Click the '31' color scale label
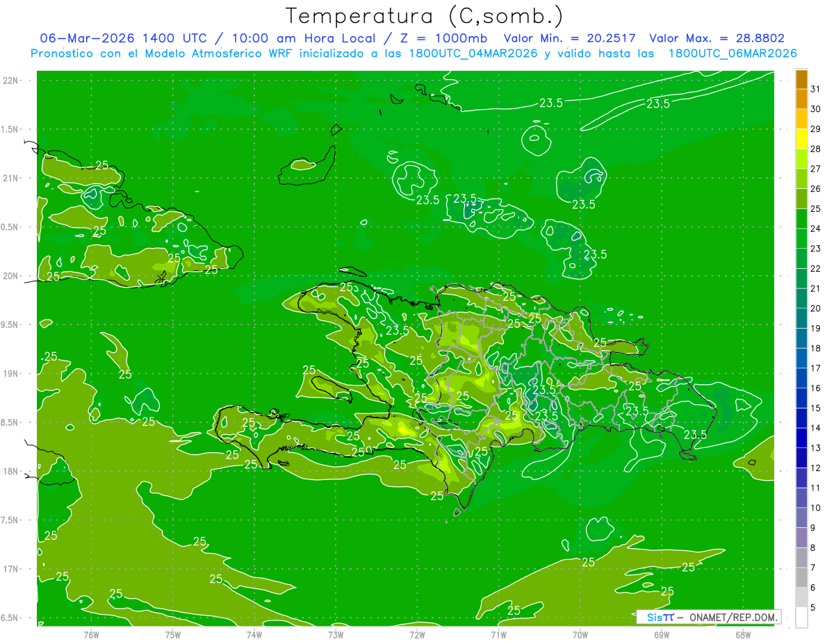 click(x=816, y=89)
